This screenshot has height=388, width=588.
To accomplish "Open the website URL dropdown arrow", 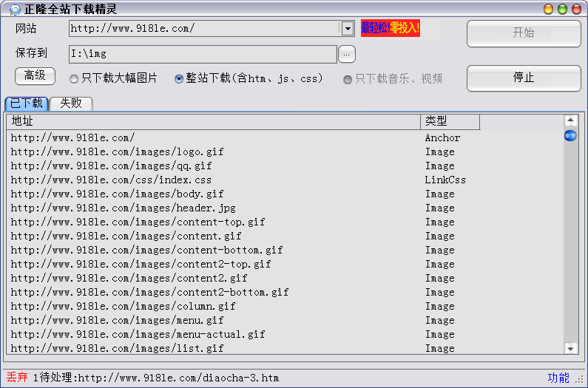I will (x=348, y=29).
